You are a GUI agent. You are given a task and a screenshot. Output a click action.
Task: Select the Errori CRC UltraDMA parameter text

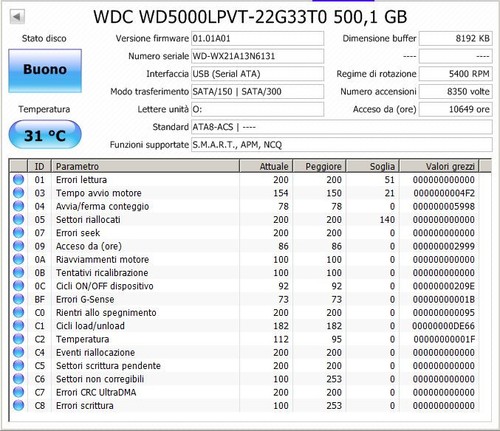96,392
